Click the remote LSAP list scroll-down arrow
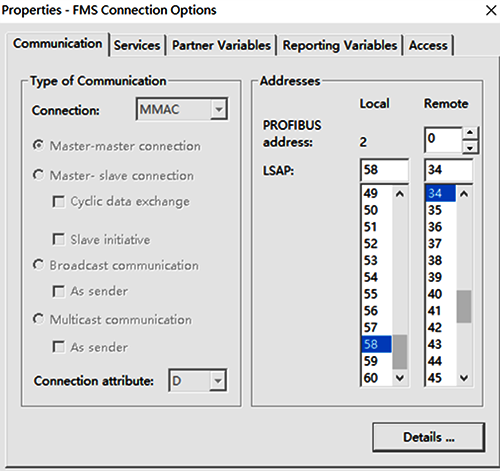Image resolution: width=500 pixels, height=471 pixels. point(464,378)
